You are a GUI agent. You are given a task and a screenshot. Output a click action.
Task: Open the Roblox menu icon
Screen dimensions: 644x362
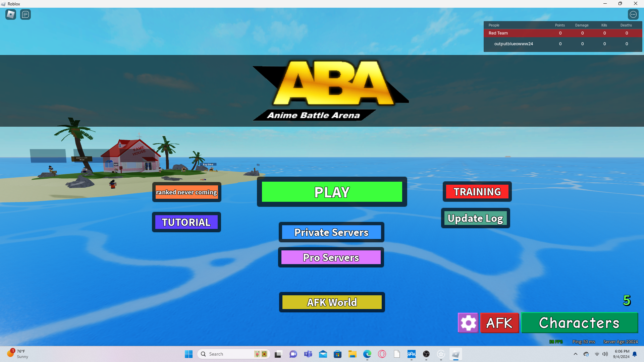[11, 14]
